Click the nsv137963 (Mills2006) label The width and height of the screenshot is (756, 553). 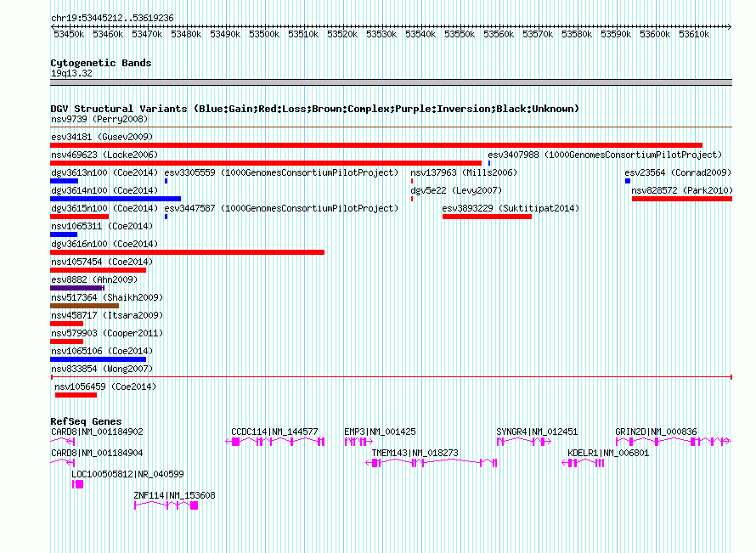pos(464,172)
